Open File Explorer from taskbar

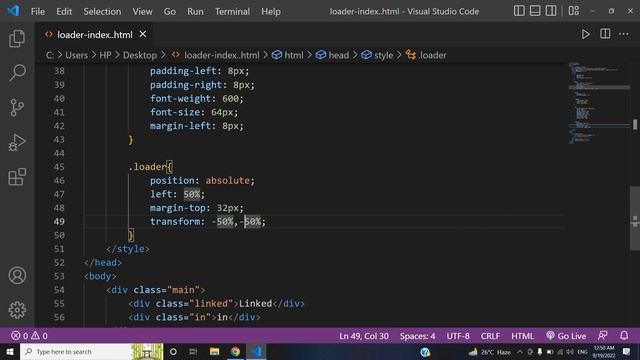214,351
